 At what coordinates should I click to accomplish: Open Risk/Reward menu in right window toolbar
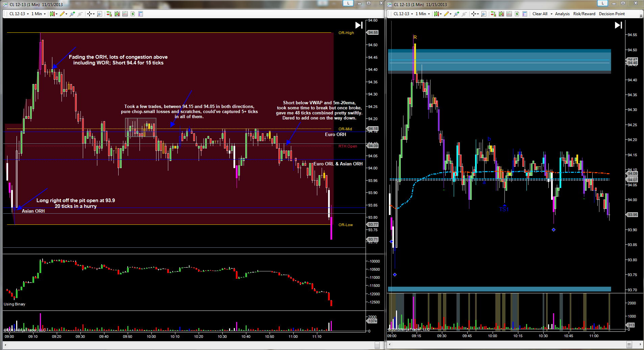point(584,14)
